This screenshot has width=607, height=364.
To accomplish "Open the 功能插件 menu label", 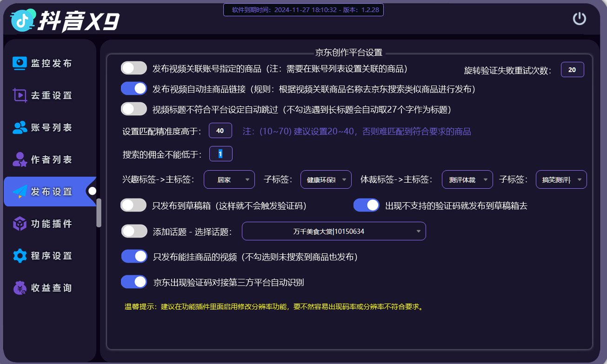I will tap(52, 224).
